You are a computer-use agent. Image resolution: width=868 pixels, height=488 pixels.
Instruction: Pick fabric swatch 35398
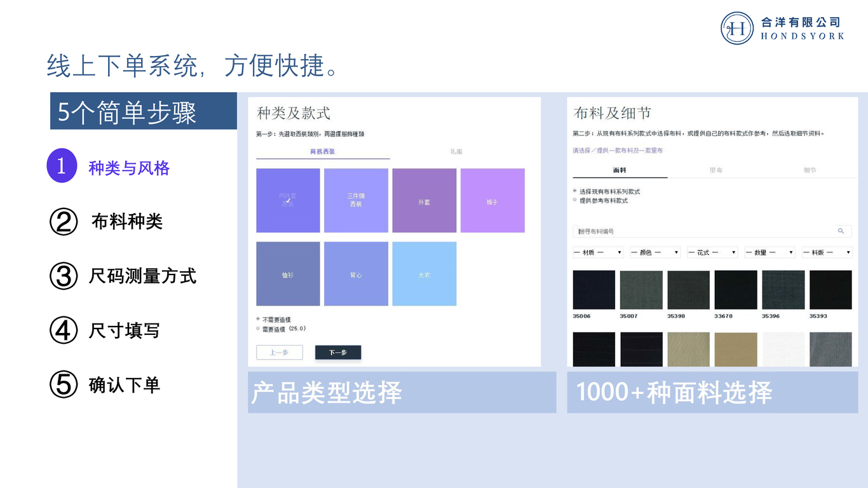tap(688, 290)
